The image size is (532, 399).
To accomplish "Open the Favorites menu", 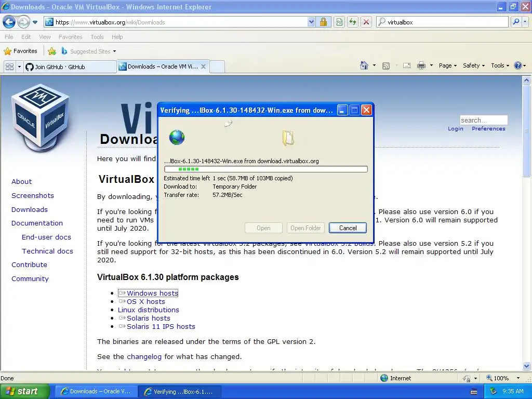I will pos(70,37).
